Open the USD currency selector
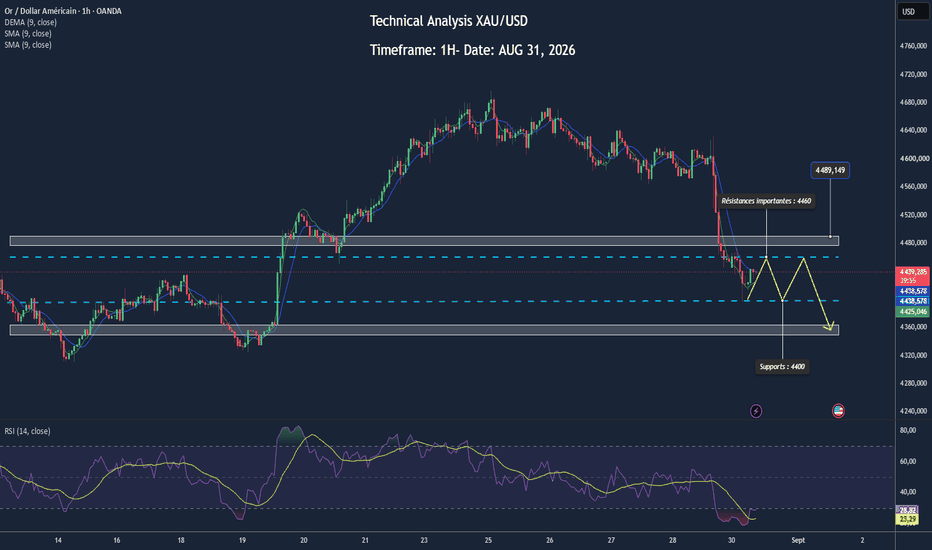 click(908, 11)
